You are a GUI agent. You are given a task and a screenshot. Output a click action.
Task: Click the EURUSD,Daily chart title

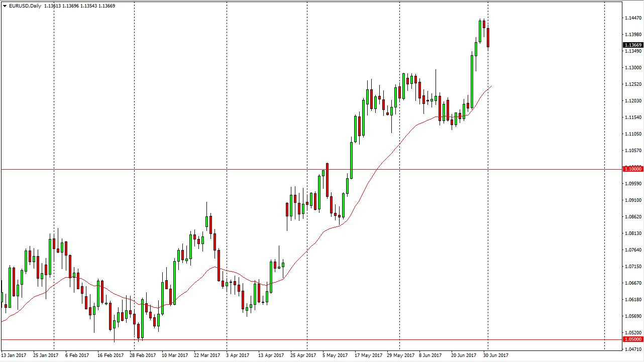[x=25, y=6]
